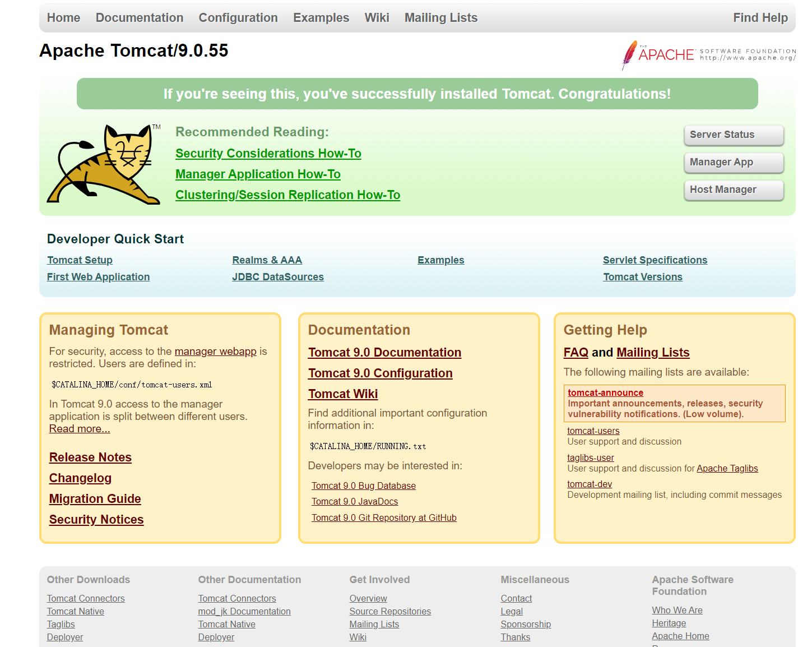Image resolution: width=812 pixels, height=647 pixels.
Task: Go to Apache Home footer link
Action: (680, 636)
